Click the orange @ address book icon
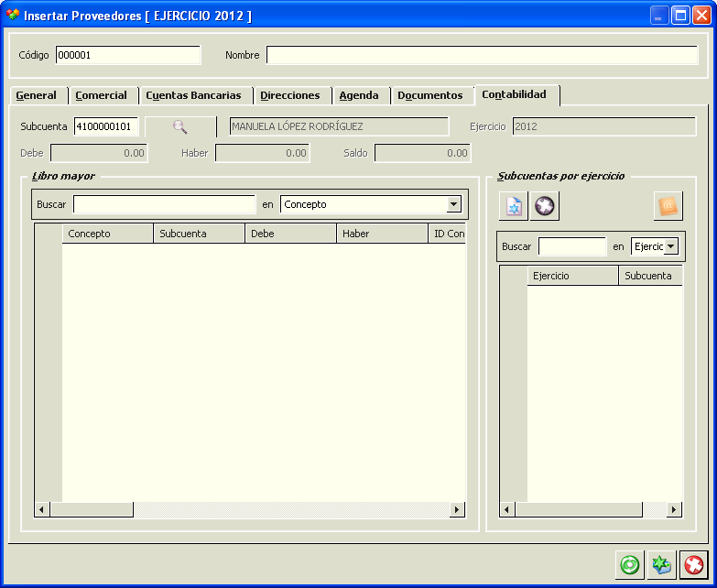 668,206
